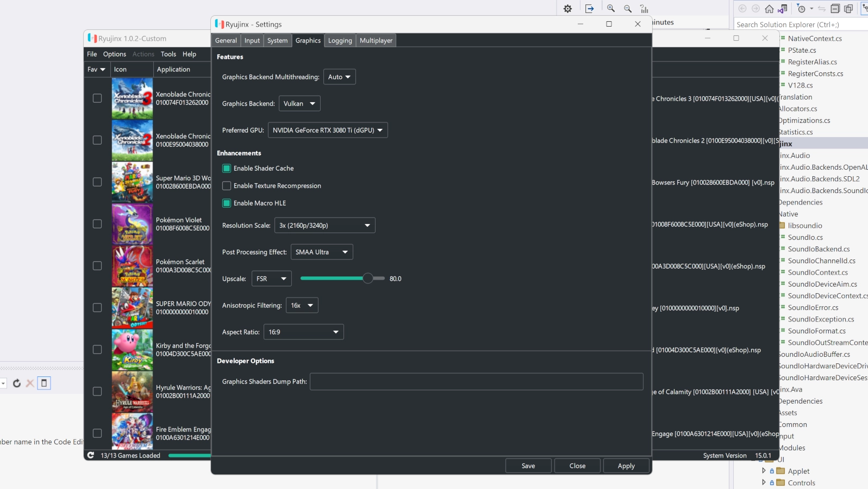Click the Ryujinx logo in Settings title bar

point(220,24)
